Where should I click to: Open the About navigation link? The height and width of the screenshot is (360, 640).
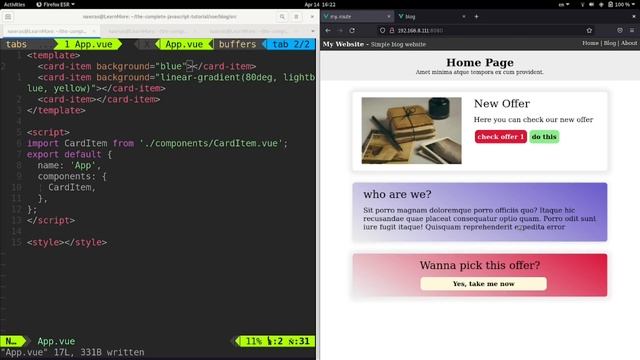(x=629, y=43)
